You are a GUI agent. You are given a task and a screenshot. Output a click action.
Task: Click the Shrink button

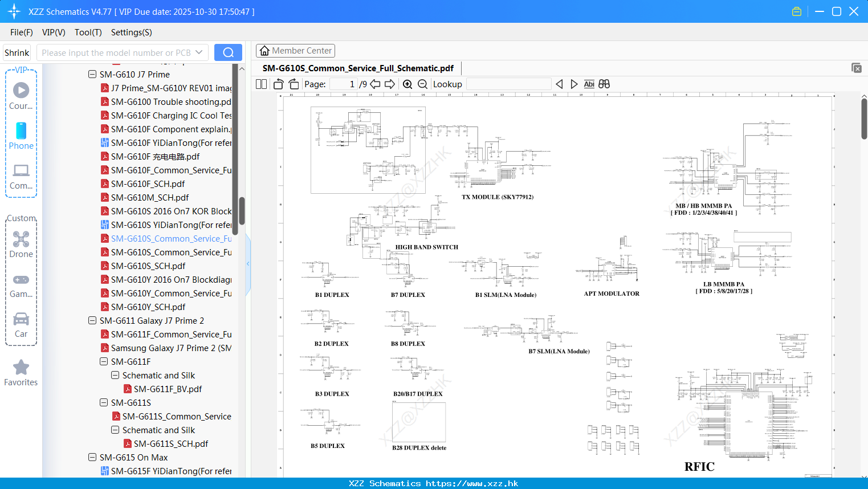click(x=17, y=52)
